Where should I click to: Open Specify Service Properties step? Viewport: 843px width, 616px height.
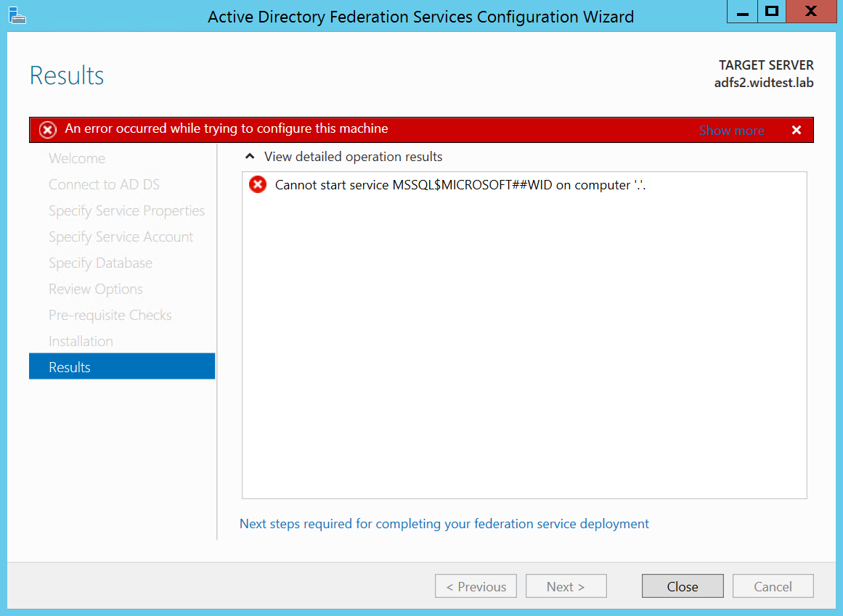pyautogui.click(x=126, y=210)
